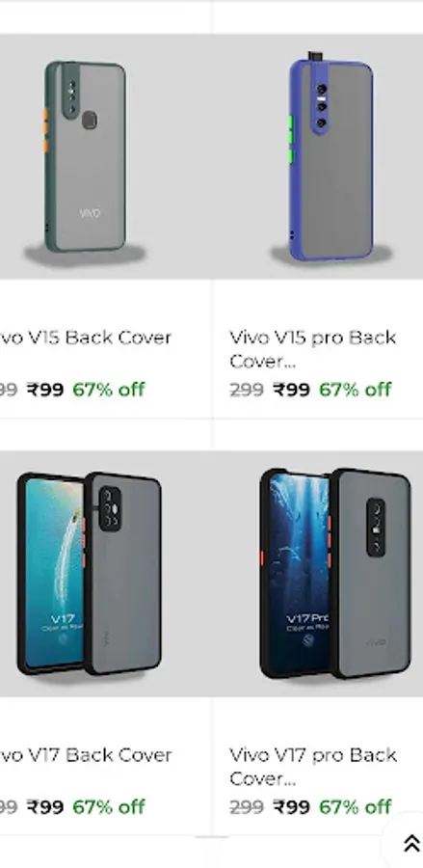Click the struck-through 299 price on V15 pro
This screenshot has height=868, width=423.
coord(247,390)
